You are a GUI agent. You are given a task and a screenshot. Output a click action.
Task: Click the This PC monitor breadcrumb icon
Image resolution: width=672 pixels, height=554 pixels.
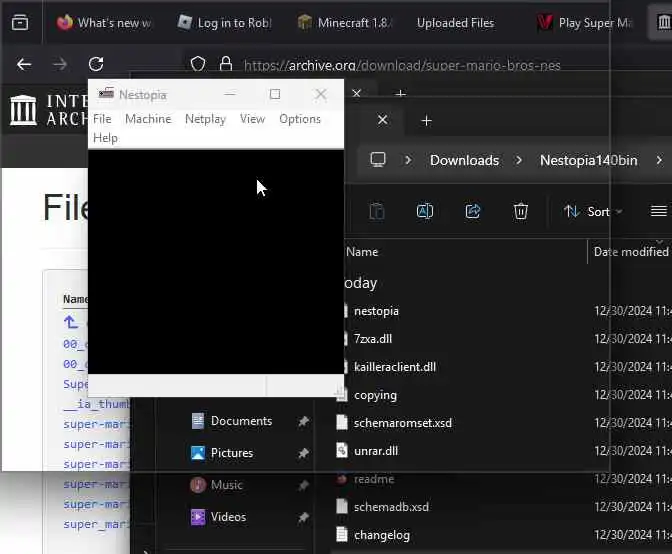point(378,160)
